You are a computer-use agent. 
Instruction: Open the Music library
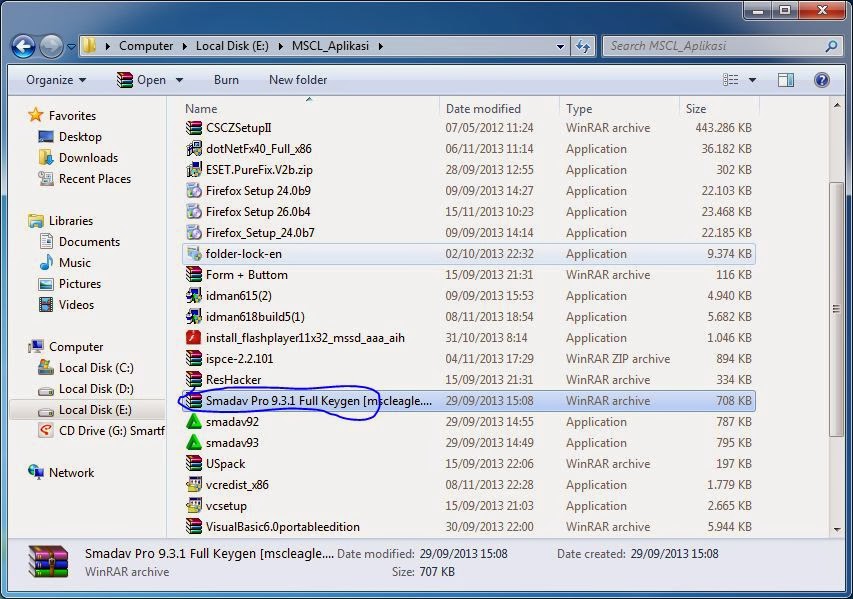click(x=75, y=263)
